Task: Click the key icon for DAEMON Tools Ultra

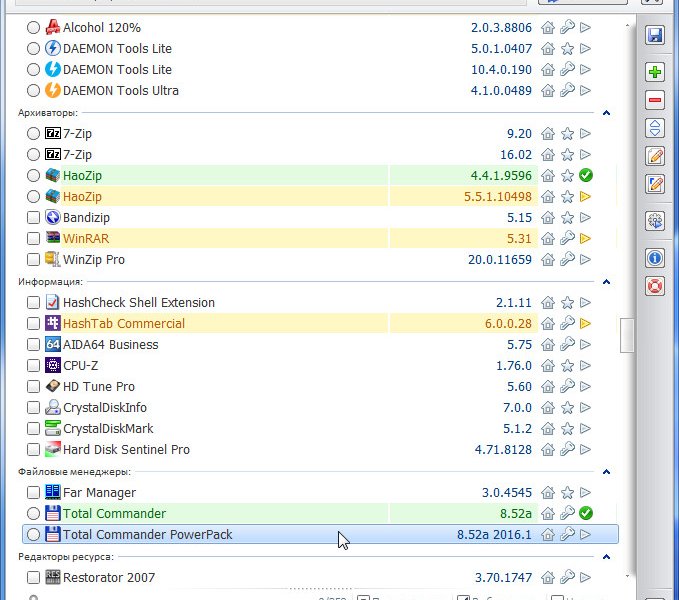Action: (567, 90)
